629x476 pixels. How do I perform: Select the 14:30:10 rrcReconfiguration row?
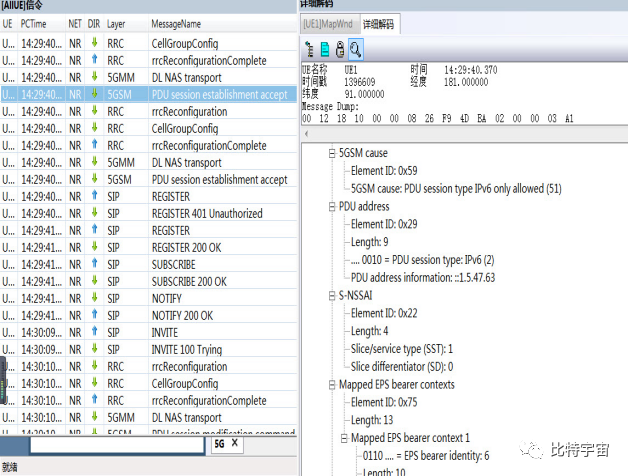[148, 367]
